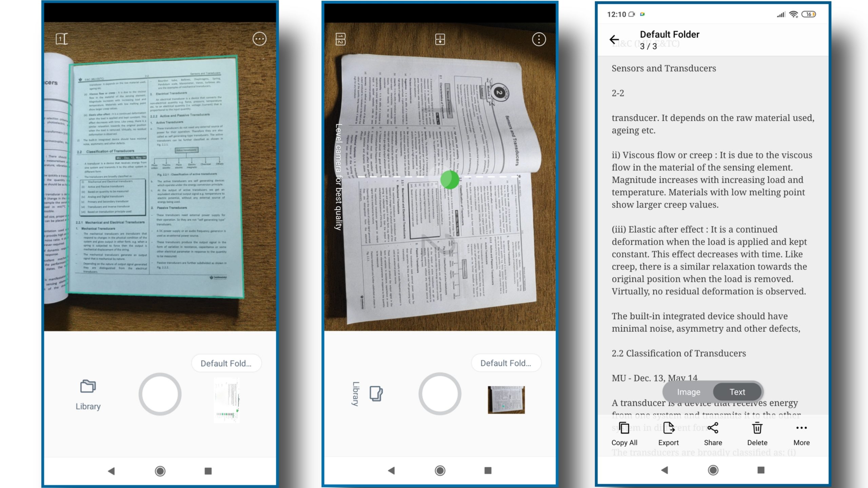Toggle to Text view mode

[x=737, y=391]
